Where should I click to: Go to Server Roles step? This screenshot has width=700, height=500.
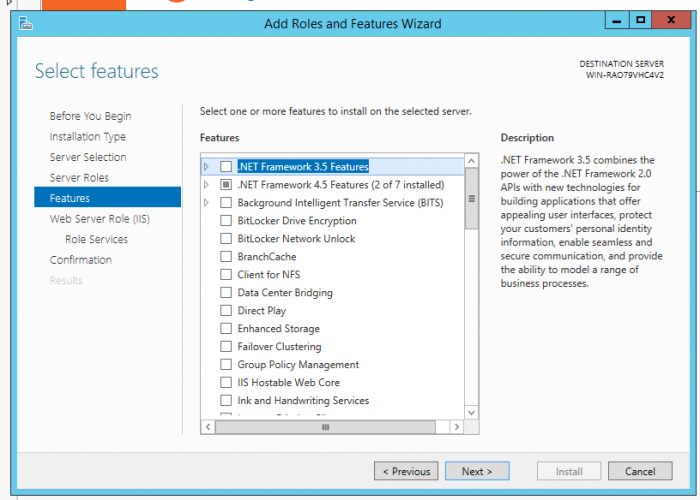tap(79, 178)
